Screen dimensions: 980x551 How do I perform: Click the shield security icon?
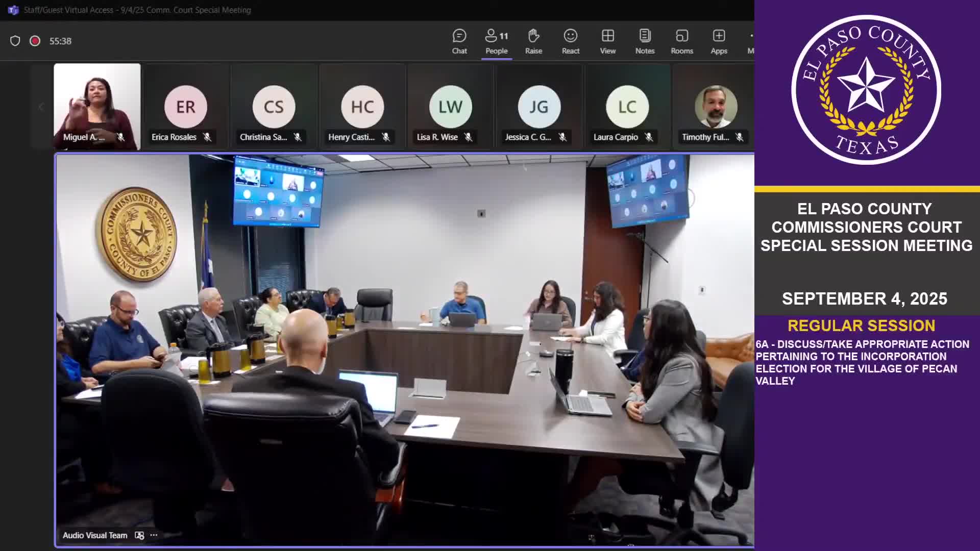[x=15, y=41]
